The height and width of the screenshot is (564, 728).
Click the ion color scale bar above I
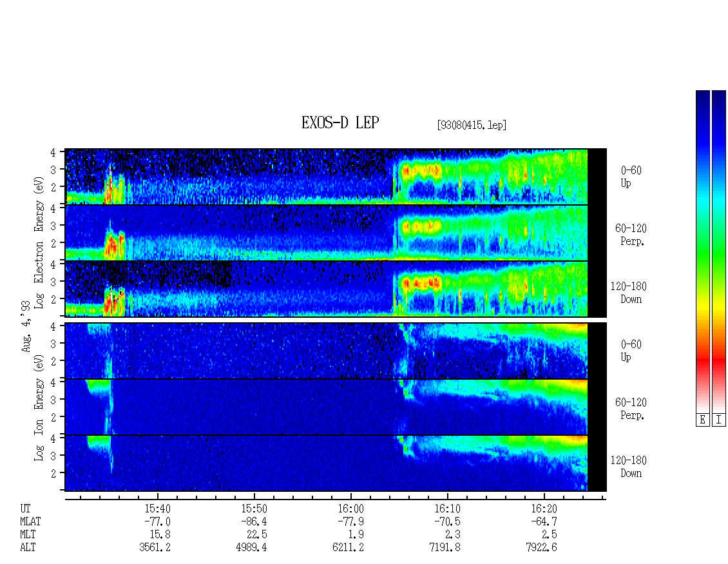719,251
